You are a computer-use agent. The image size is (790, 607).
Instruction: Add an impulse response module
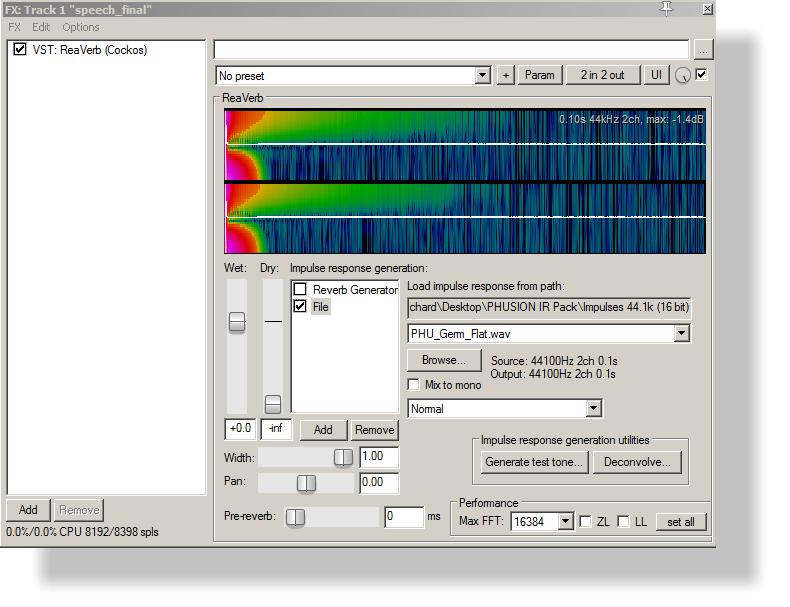pyautogui.click(x=323, y=430)
